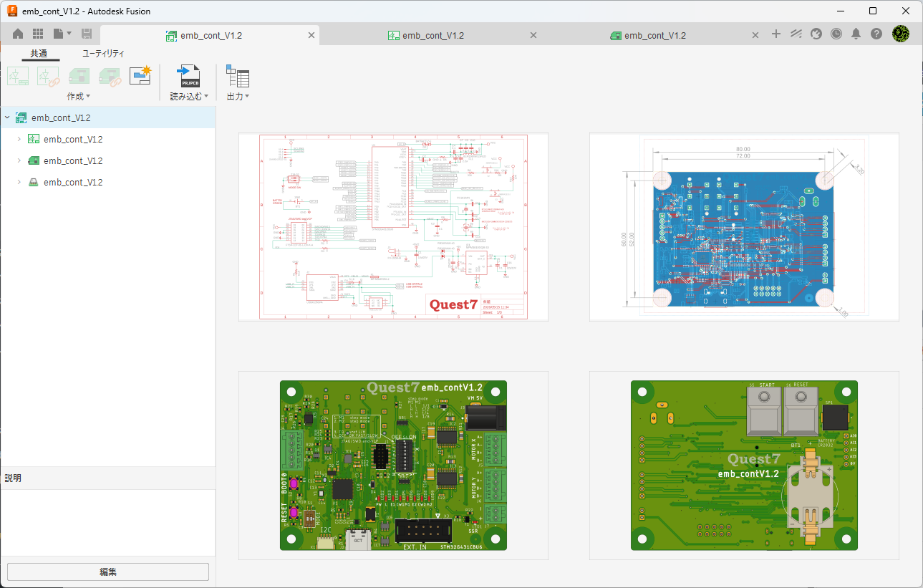Open the 3D PCB bottom view thumbnail
923x588 pixels.
(744, 466)
